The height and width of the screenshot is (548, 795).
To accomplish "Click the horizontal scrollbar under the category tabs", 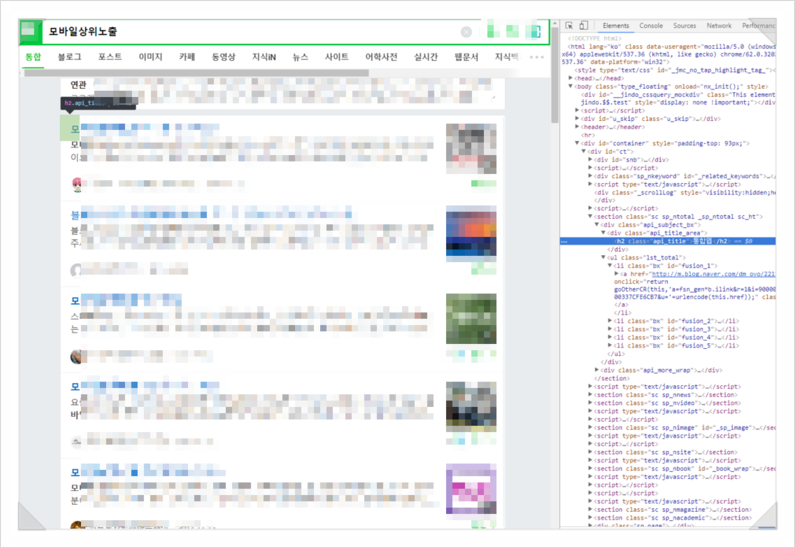I will pyautogui.click(x=196, y=73).
